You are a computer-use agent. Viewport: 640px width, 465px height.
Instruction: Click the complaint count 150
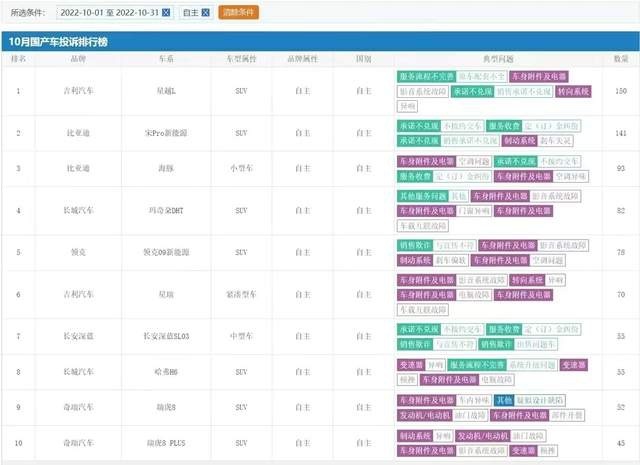click(621, 91)
